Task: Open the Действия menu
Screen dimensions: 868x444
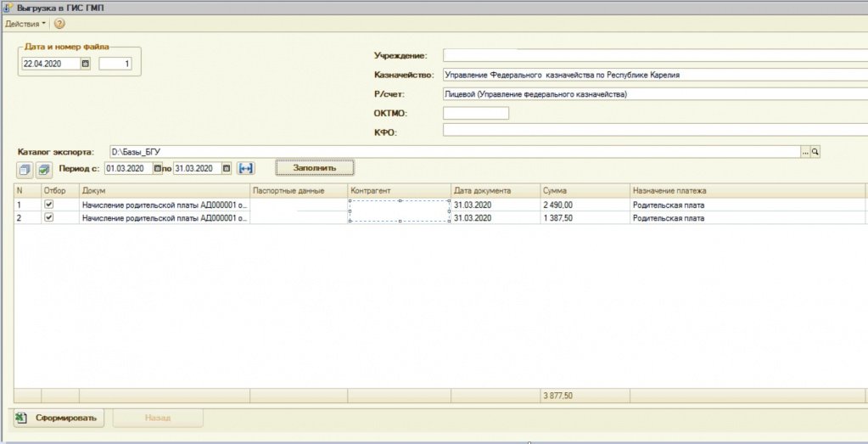Action: [x=25, y=24]
